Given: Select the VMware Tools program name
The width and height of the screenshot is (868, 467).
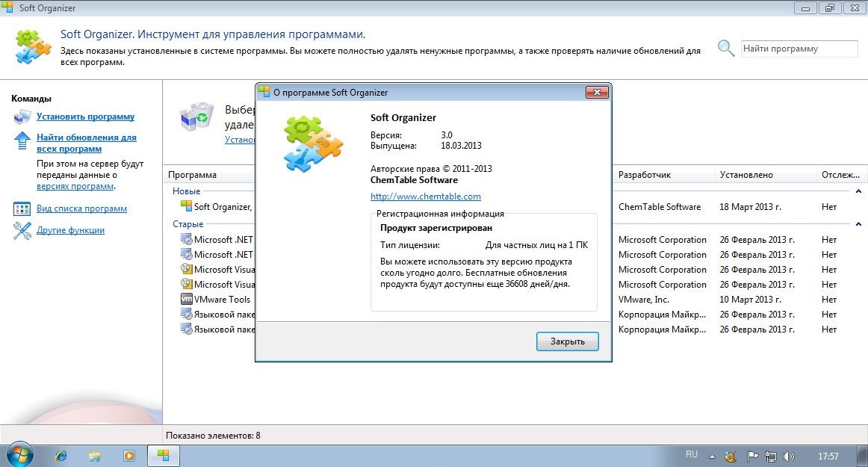Looking at the screenshot, I should 222,299.
